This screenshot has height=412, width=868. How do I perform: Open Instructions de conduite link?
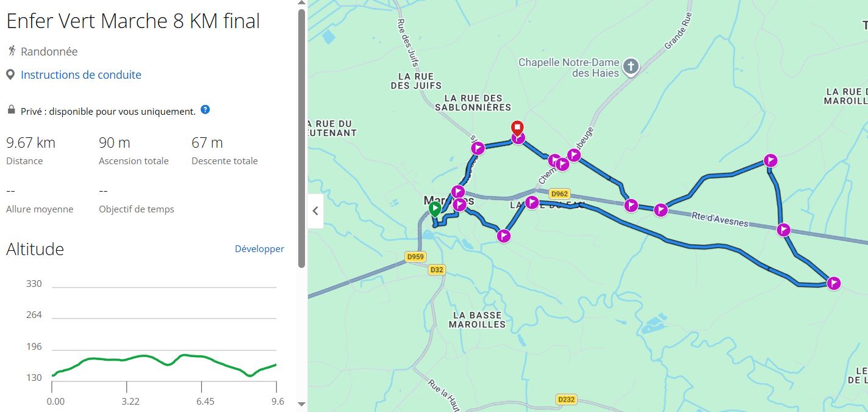[x=81, y=75]
